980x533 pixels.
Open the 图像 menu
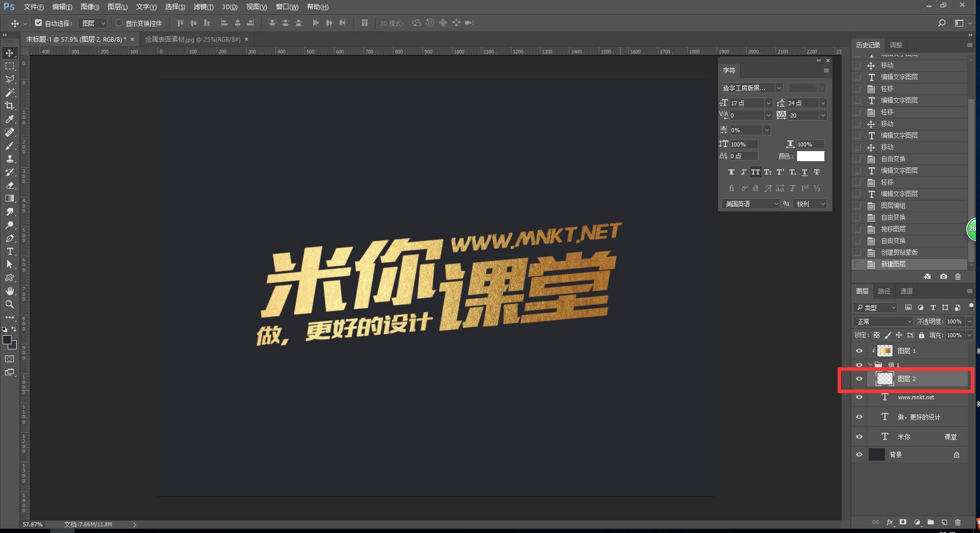point(90,7)
